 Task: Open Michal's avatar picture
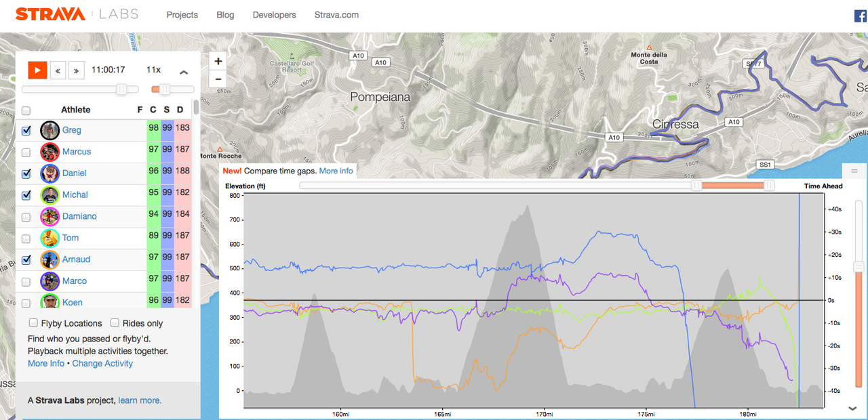point(50,195)
